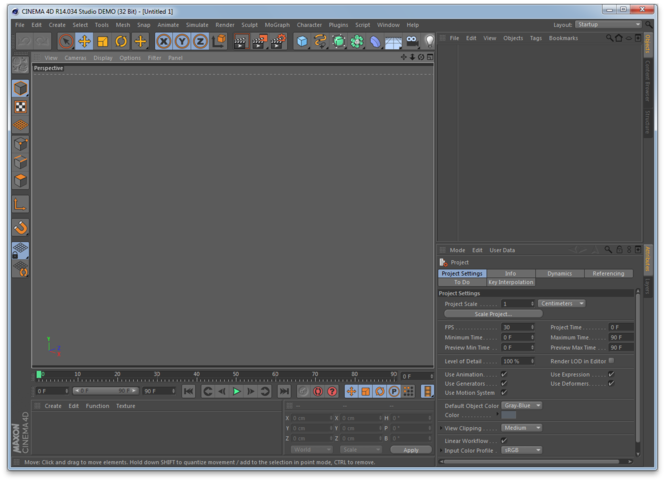
Task: Toggle the Snap magnet icon
Action: click(x=20, y=228)
